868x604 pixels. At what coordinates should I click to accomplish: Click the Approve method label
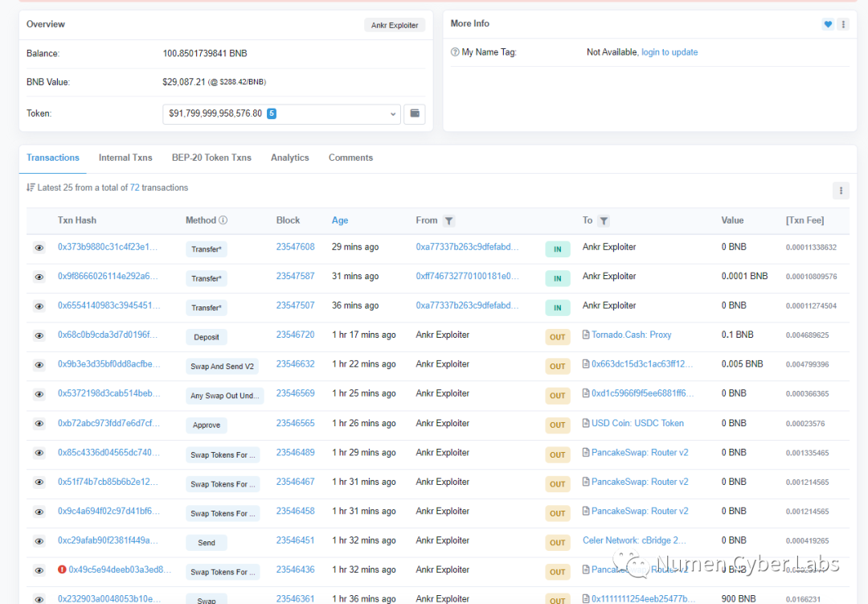(x=207, y=425)
